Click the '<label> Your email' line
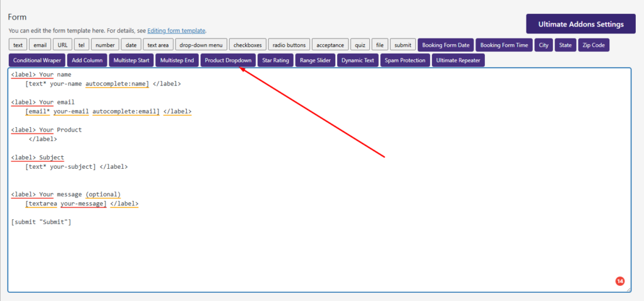This screenshot has width=644, height=301. [x=43, y=102]
